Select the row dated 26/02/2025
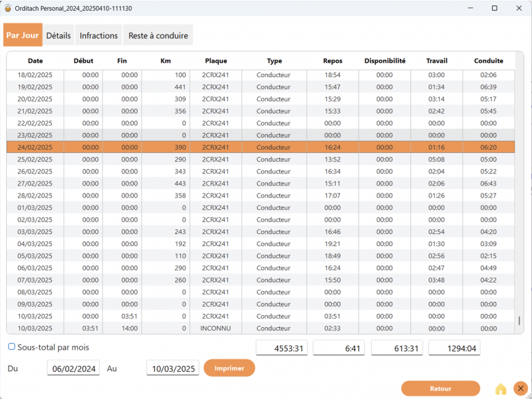Screen dimensions: 532x399 click(261, 172)
